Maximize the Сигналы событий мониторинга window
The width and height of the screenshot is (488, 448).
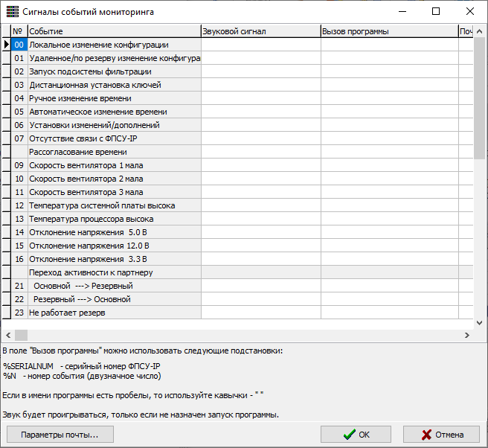click(x=436, y=12)
